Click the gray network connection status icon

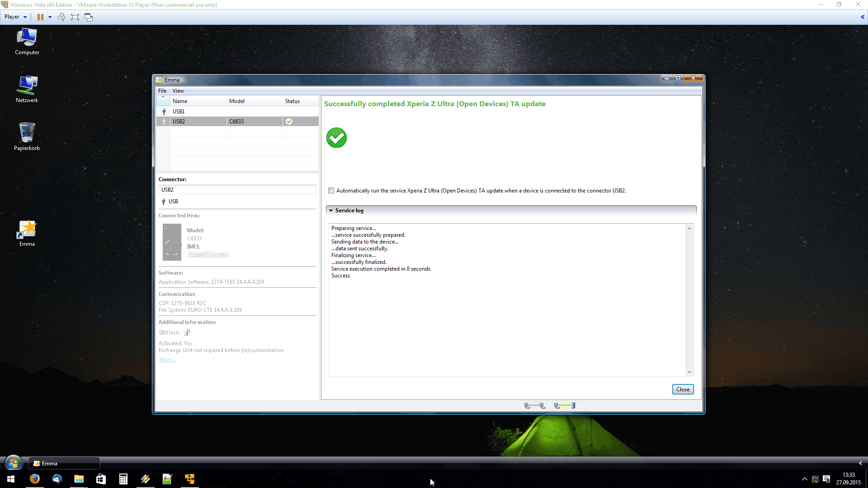tap(535, 406)
